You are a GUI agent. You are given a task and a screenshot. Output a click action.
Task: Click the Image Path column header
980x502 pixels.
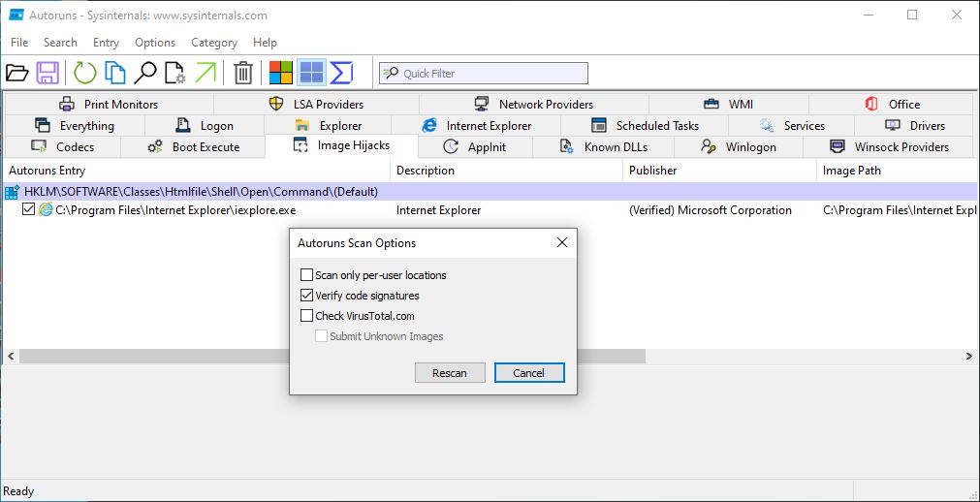click(x=897, y=171)
